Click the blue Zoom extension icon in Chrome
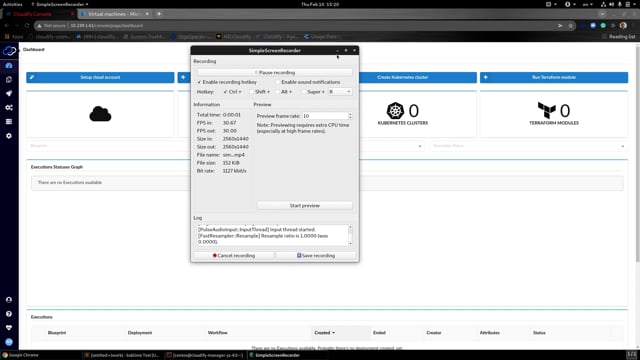The image size is (640, 360). point(593,25)
